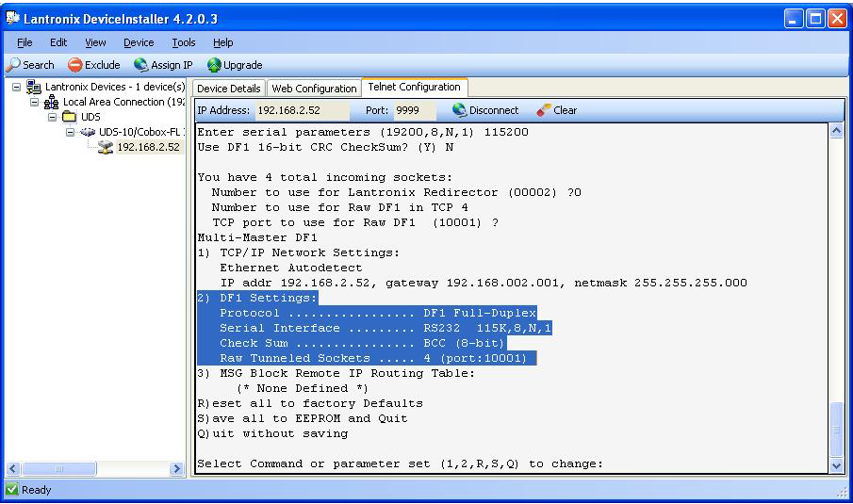The width and height of the screenshot is (853, 504).
Task: Click the terminal scrollbar up arrow
Action: click(837, 131)
